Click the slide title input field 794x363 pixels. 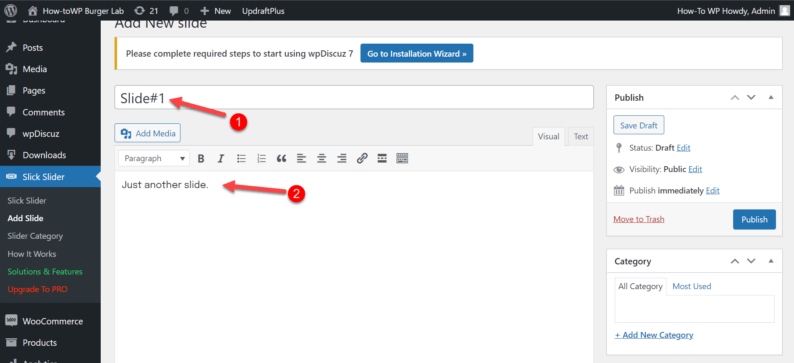pyautogui.click(x=354, y=97)
